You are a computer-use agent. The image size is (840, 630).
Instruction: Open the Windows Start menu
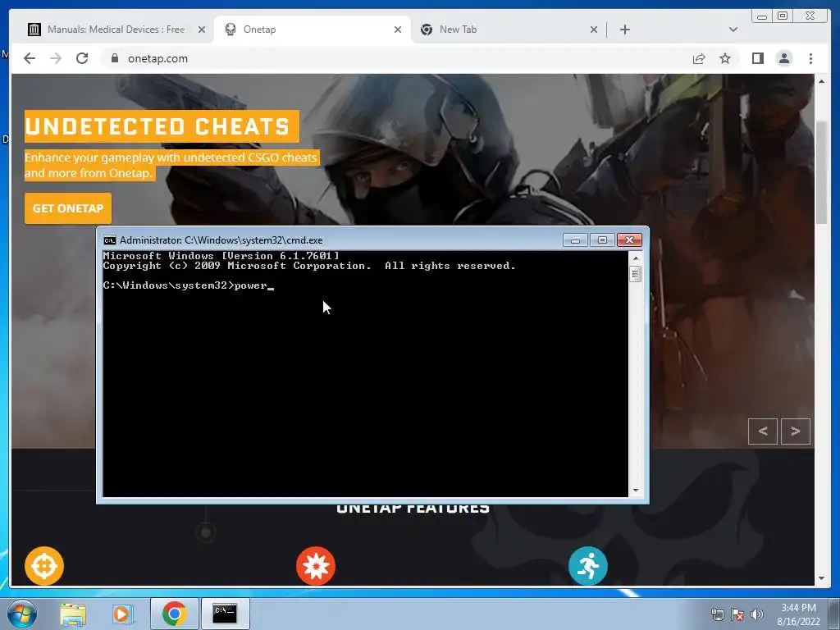click(x=21, y=614)
